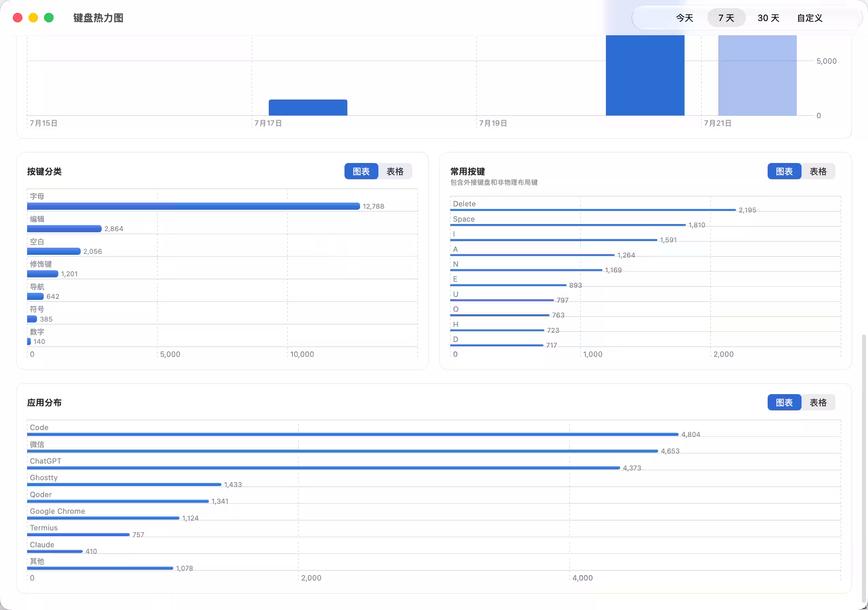Switch 应用分布 panel to 表格 view

[818, 402]
